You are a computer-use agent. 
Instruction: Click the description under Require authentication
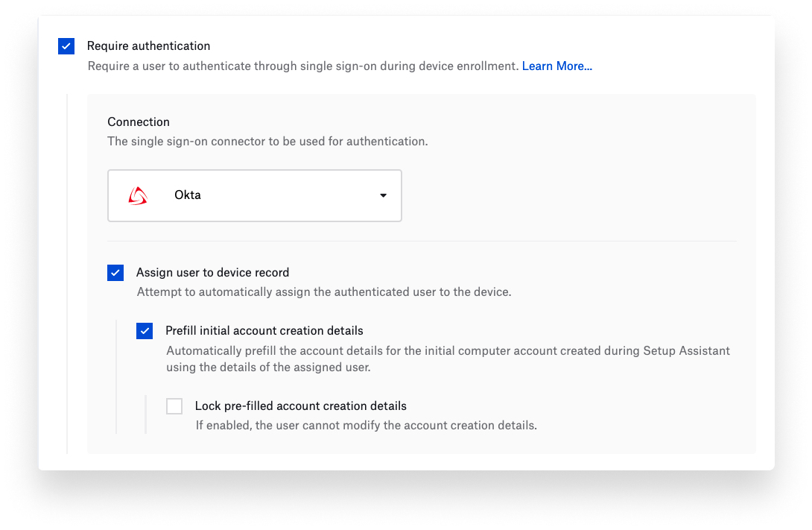pos(302,66)
